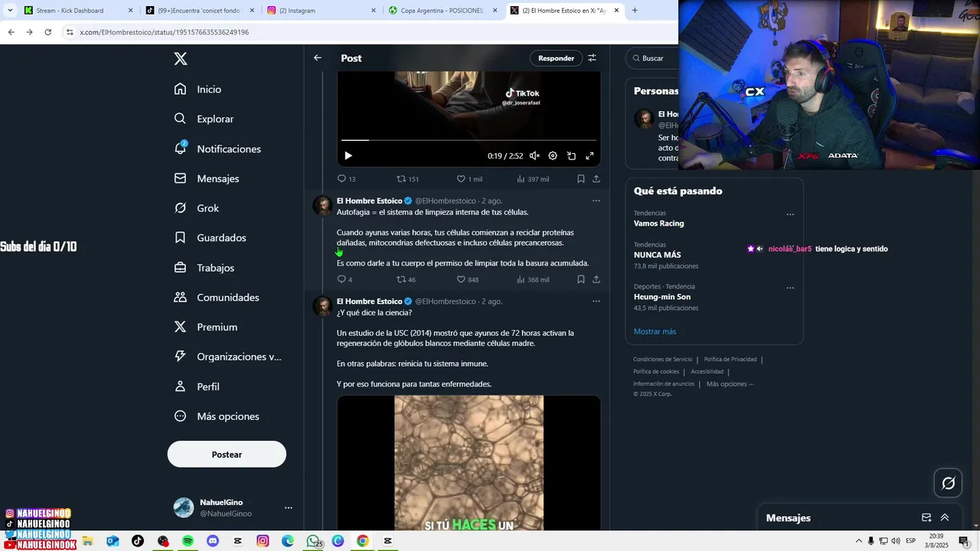Reply to the post with 13 comments
The height and width of the screenshot is (551, 980).
pos(346,179)
